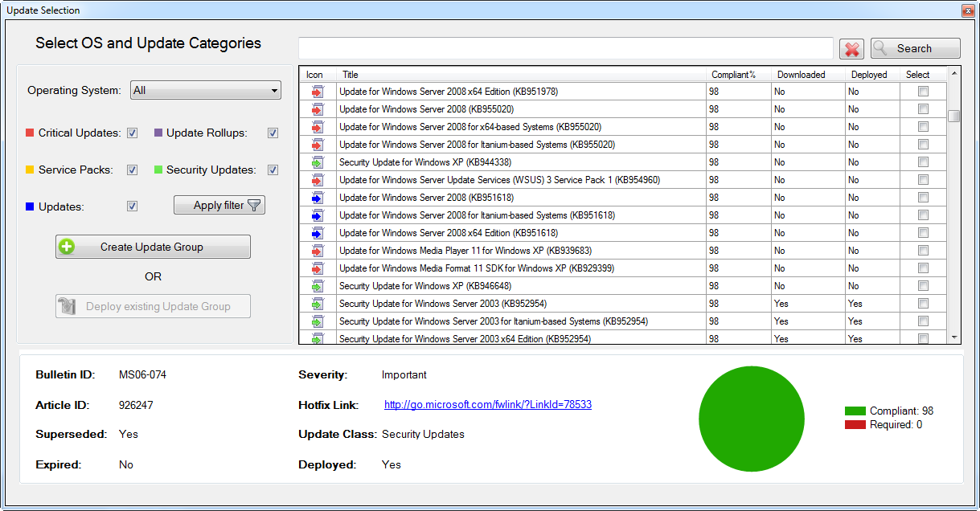980x511 pixels.
Task: Click the green Security Updates color square
Action: pos(158,170)
